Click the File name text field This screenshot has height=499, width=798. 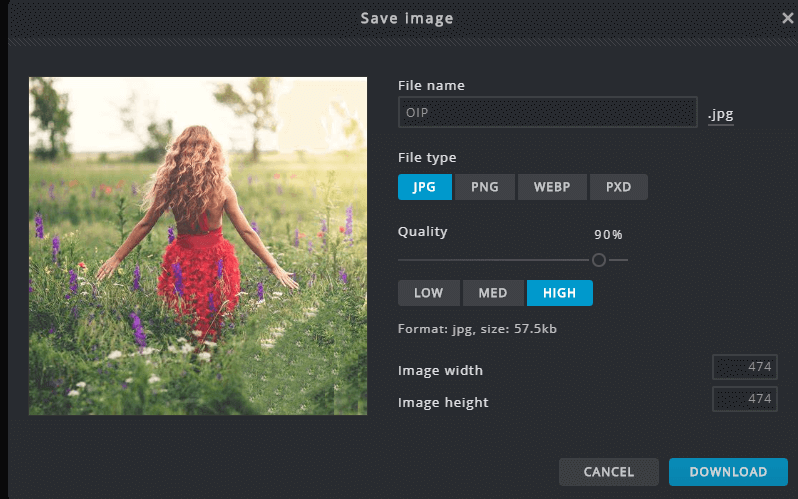pos(547,113)
